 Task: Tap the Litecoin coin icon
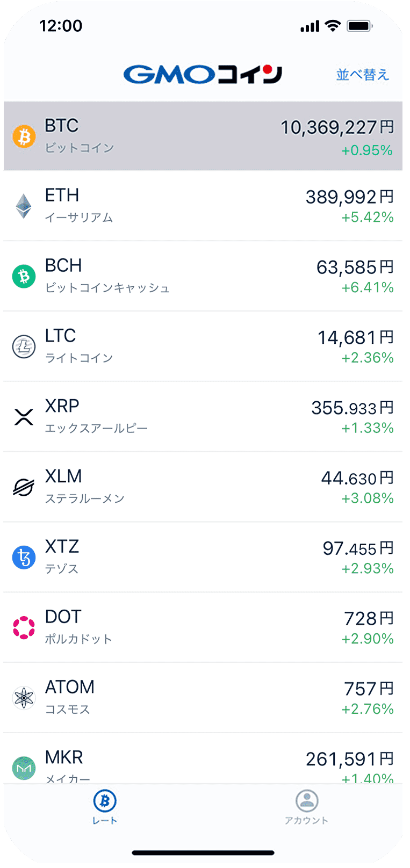click(24, 346)
